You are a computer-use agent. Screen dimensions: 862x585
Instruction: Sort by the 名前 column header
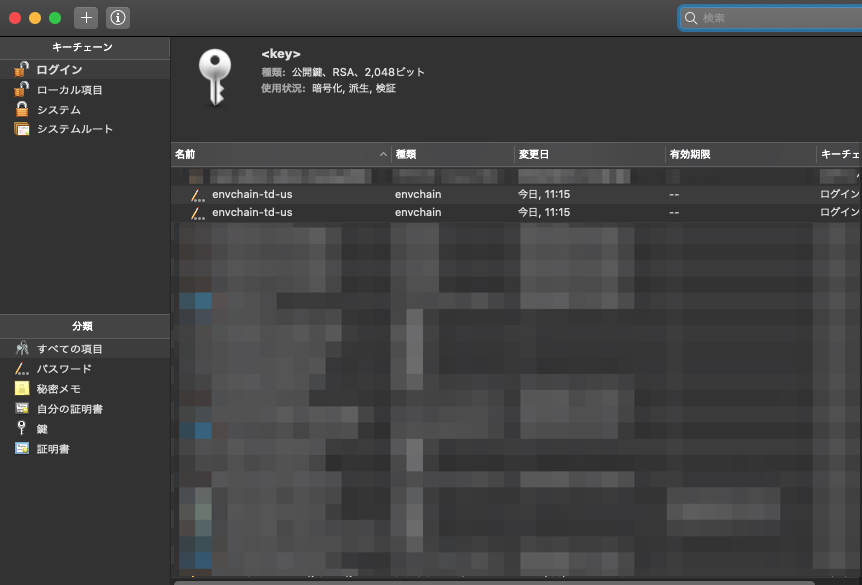tap(281, 154)
